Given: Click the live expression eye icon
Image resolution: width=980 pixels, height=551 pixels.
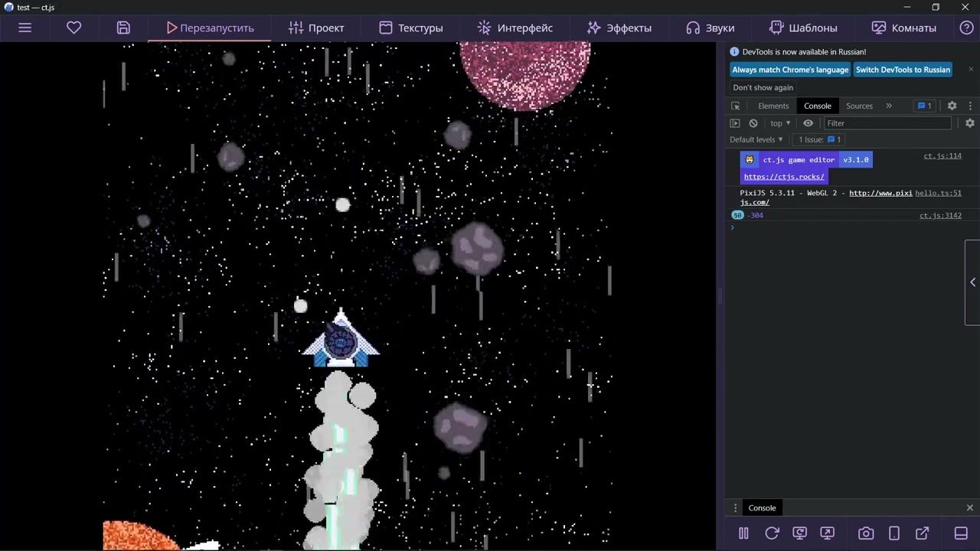Looking at the screenshot, I should click(808, 123).
